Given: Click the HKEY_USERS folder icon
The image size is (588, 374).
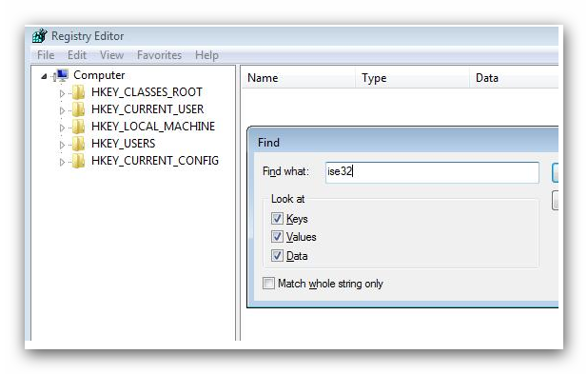Looking at the screenshot, I should [x=78, y=144].
